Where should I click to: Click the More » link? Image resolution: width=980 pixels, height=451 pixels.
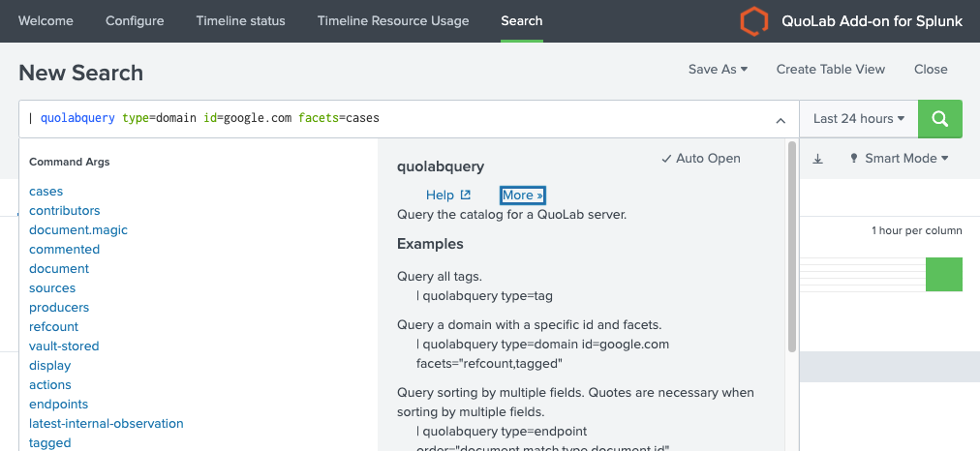(x=523, y=195)
